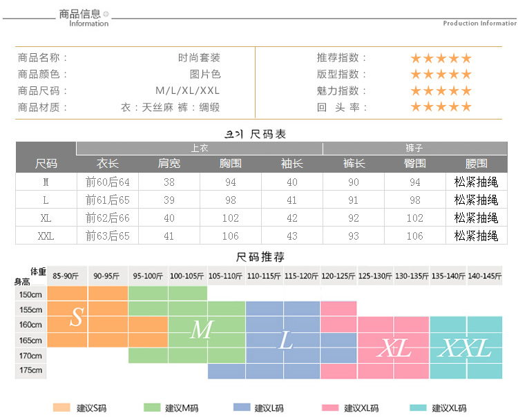Viewport: 518px width, 420px height.
Task: Click the large S letter on orange block
Action: click(x=77, y=317)
